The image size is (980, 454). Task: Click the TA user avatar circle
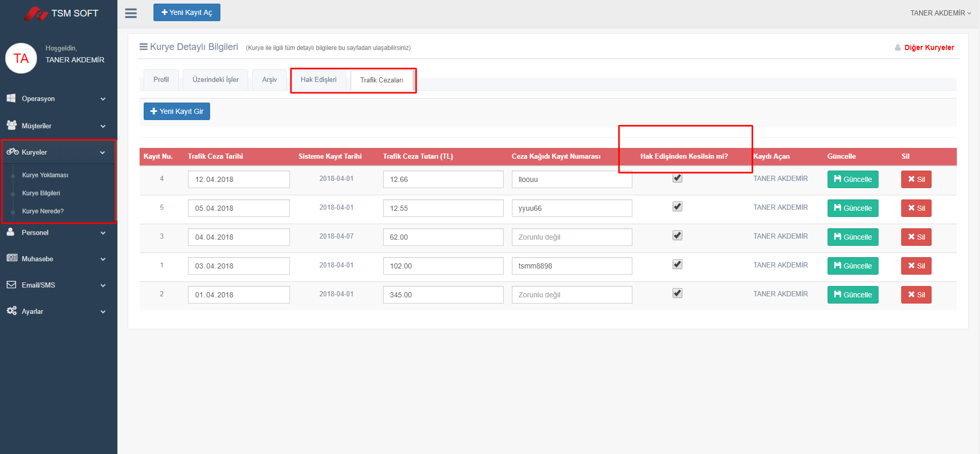(x=21, y=58)
